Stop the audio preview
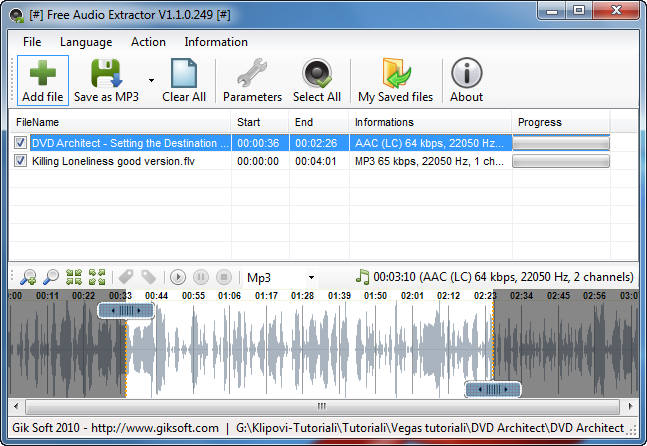The height and width of the screenshot is (446, 647). pyautogui.click(x=224, y=277)
